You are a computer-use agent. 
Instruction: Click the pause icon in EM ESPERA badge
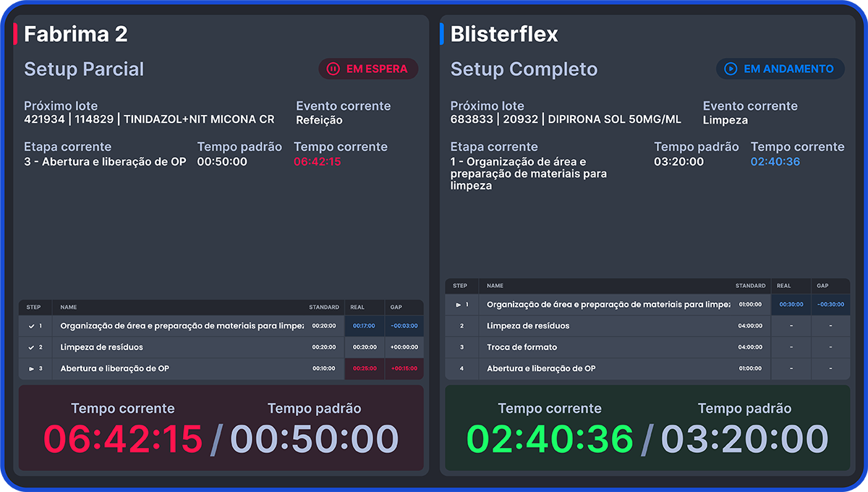tap(333, 69)
